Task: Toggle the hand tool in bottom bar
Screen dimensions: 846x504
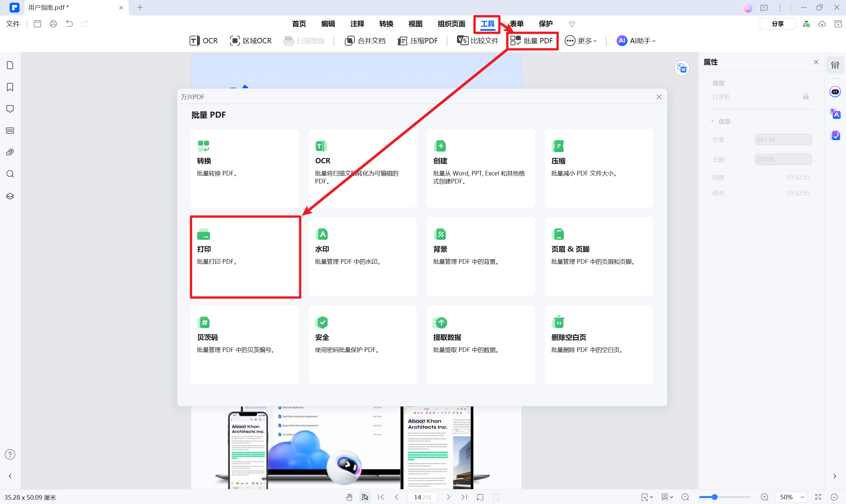Action: [349, 497]
